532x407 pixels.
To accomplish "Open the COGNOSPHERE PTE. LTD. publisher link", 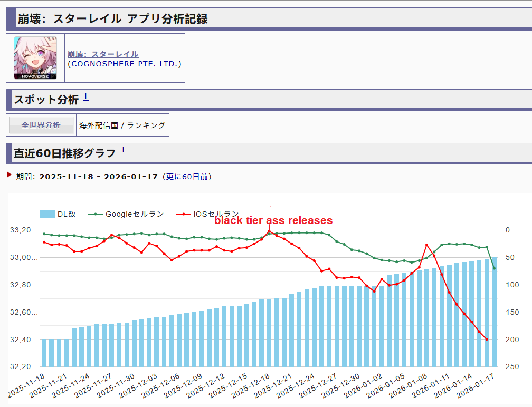I will pyautogui.click(x=125, y=64).
